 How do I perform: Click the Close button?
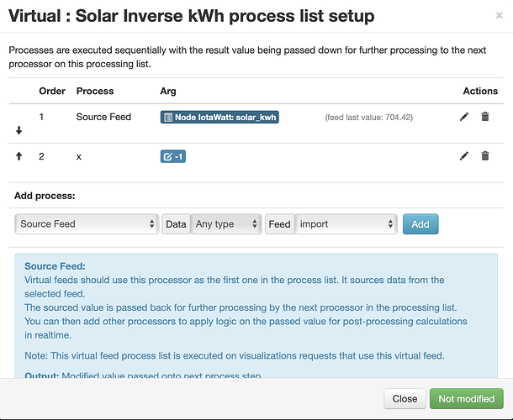coord(405,398)
